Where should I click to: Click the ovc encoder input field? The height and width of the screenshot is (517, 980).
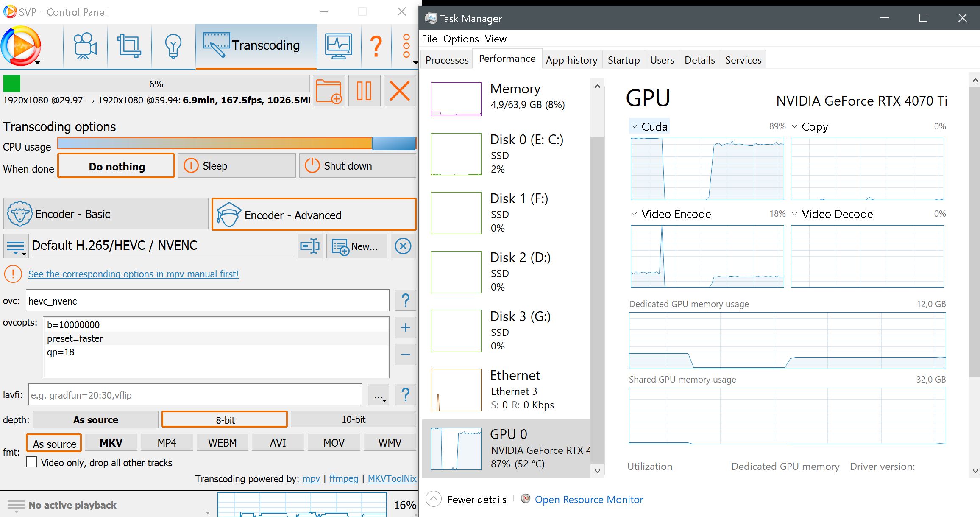click(207, 301)
